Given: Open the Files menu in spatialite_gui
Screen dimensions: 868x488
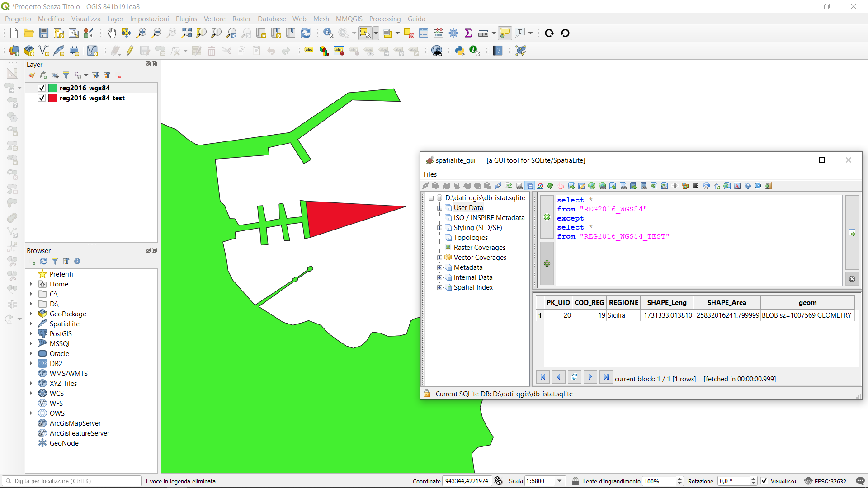Looking at the screenshot, I should 430,174.
